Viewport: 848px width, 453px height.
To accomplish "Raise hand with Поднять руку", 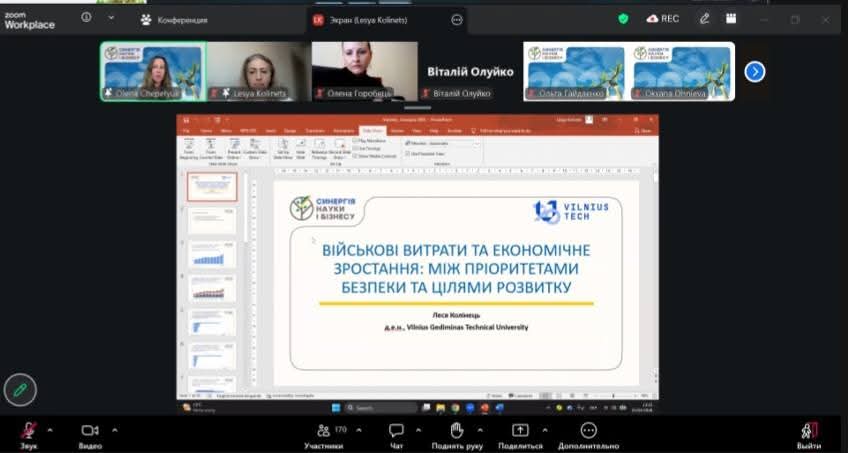I will point(457,430).
